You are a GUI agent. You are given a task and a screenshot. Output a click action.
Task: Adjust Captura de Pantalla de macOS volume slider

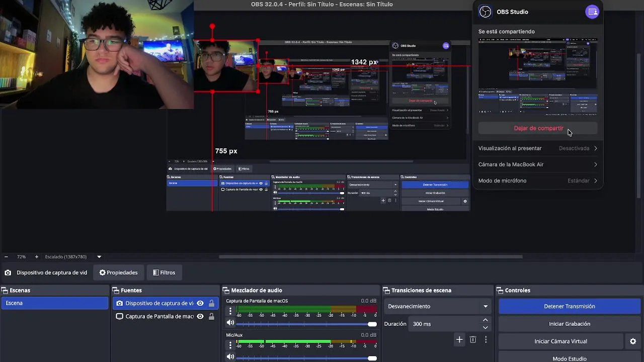coord(306,324)
